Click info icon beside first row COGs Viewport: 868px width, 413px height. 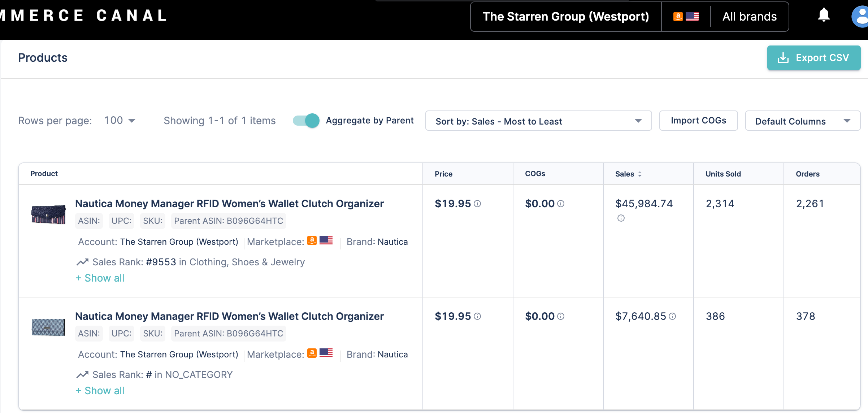pos(561,204)
